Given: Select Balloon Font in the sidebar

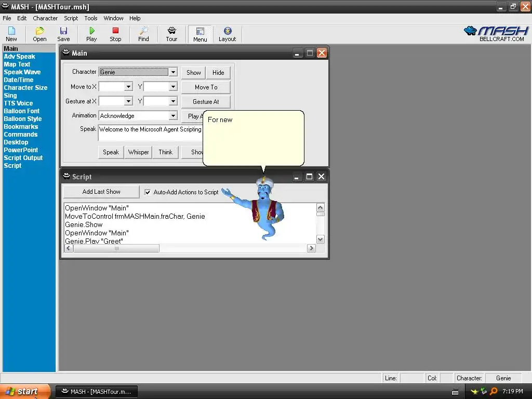Looking at the screenshot, I should pyautogui.click(x=22, y=111).
